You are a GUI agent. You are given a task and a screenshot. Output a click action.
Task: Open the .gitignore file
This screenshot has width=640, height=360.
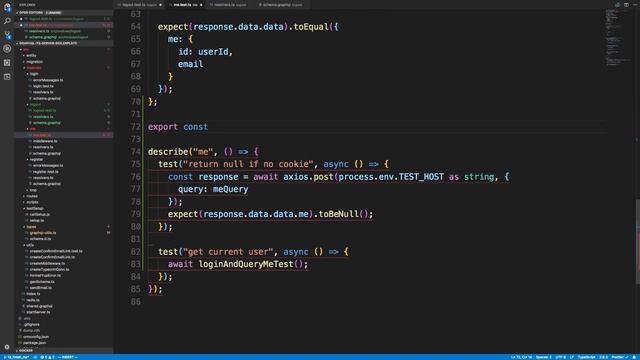pos(31,324)
